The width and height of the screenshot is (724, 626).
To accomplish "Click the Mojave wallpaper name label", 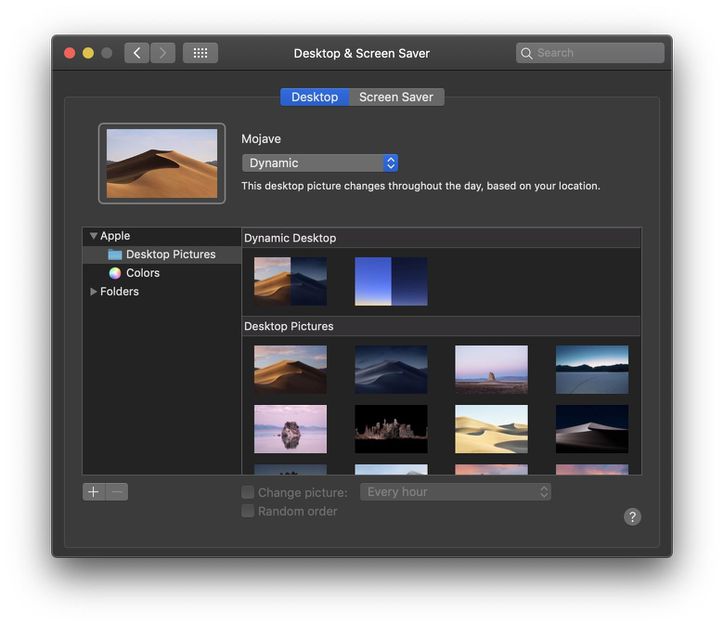I will coord(261,139).
